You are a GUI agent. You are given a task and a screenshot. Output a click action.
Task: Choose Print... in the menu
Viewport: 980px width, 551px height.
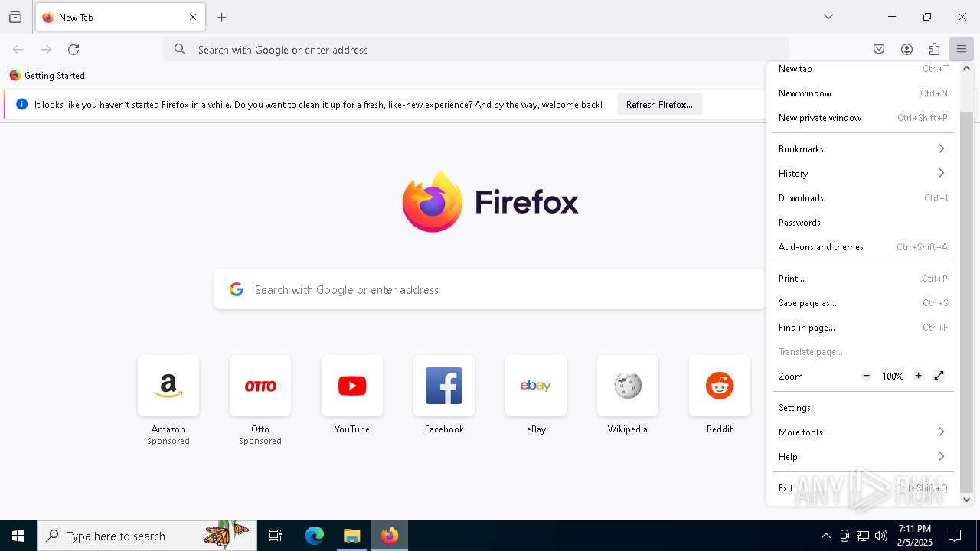pyautogui.click(x=863, y=279)
